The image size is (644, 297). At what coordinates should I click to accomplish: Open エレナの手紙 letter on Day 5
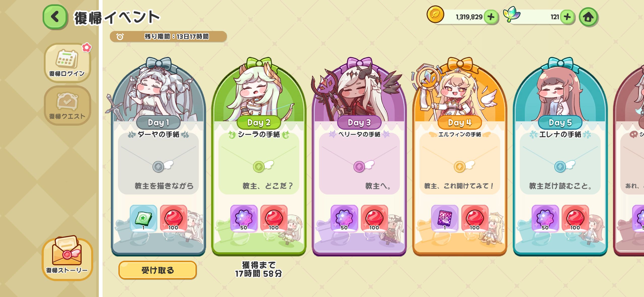560,164
